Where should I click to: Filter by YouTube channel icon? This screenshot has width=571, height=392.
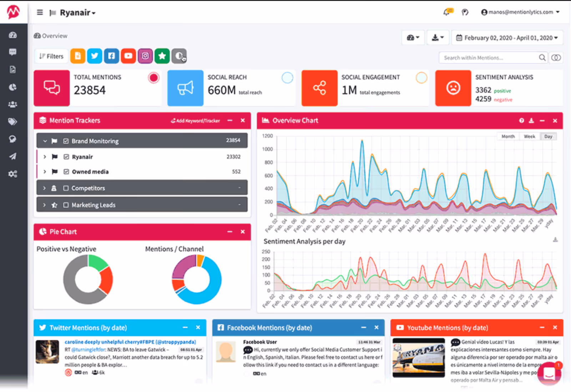coord(128,56)
